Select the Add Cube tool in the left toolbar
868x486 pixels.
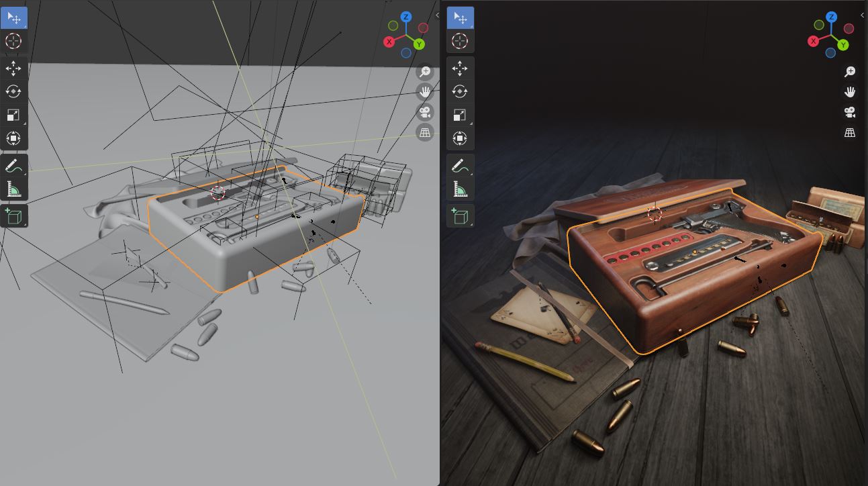click(x=13, y=215)
